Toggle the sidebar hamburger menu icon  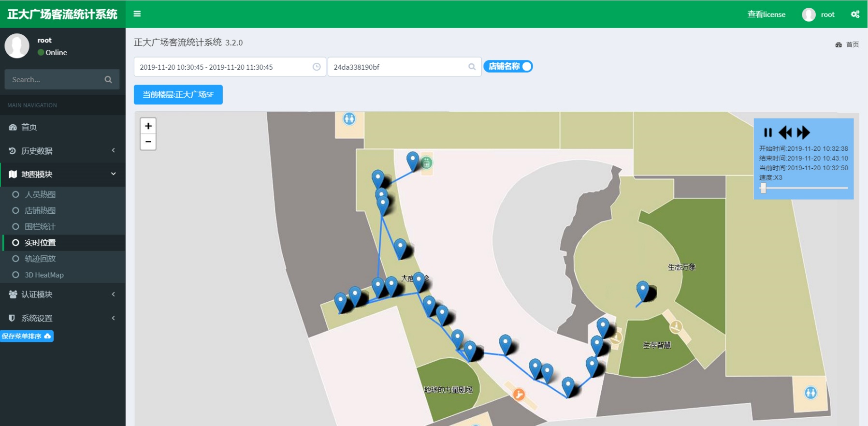tap(137, 14)
